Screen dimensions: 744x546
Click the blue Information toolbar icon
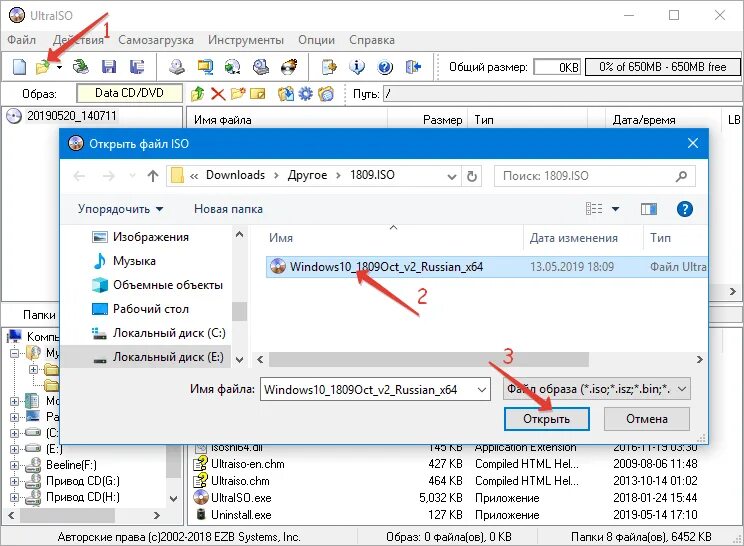coord(357,67)
